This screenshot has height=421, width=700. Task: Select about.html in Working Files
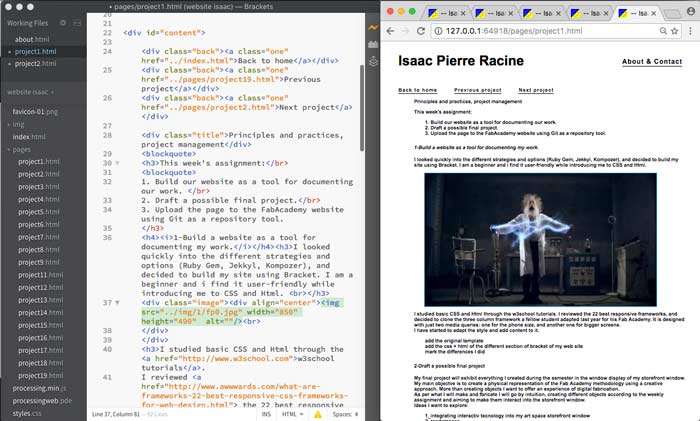(x=32, y=39)
